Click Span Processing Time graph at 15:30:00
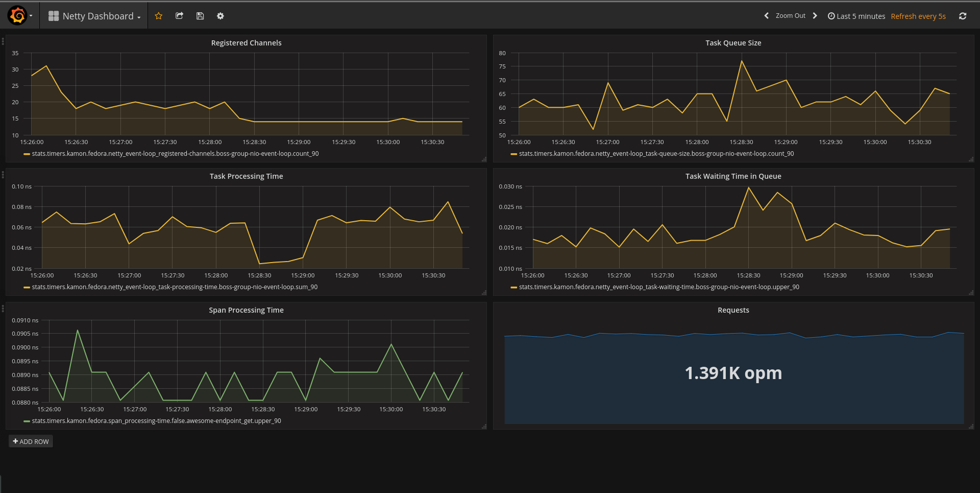Image resolution: width=980 pixels, height=493 pixels. [x=391, y=344]
